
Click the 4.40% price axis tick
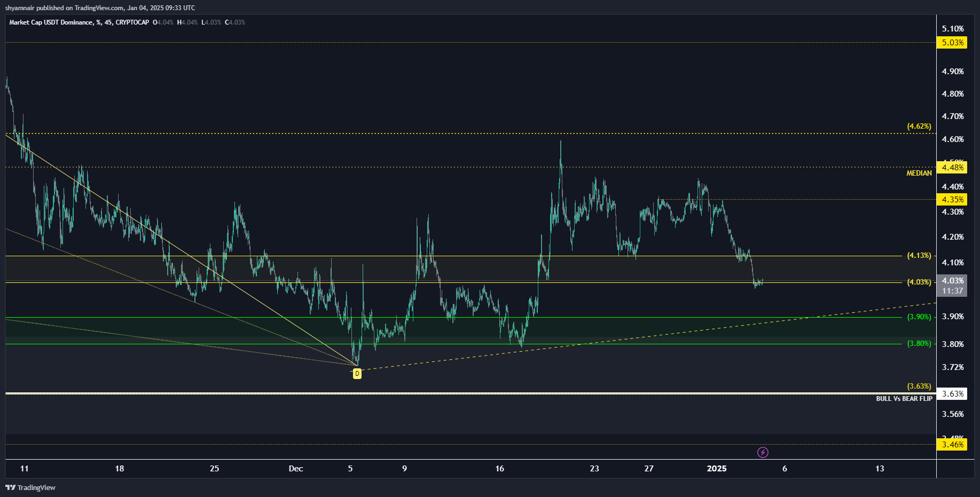click(x=953, y=187)
